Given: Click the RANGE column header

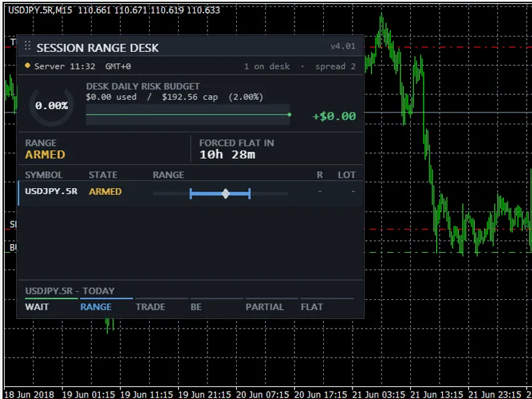Looking at the screenshot, I should click(x=169, y=175).
